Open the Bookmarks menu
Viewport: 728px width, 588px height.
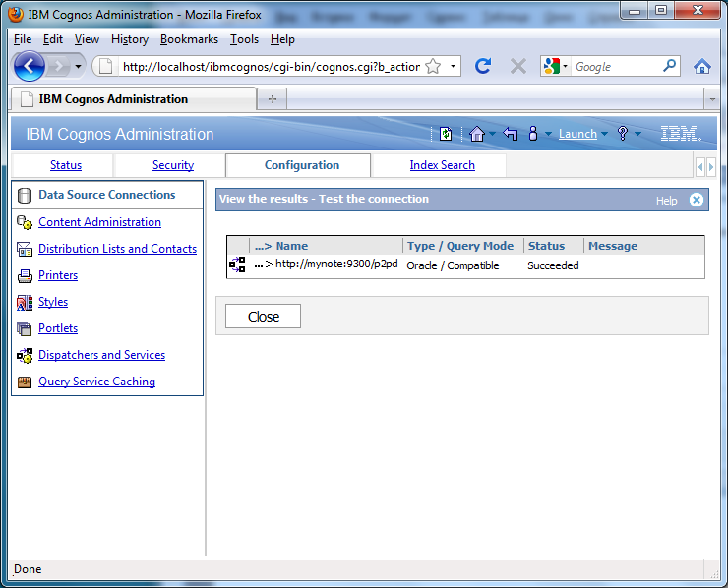[x=189, y=39]
